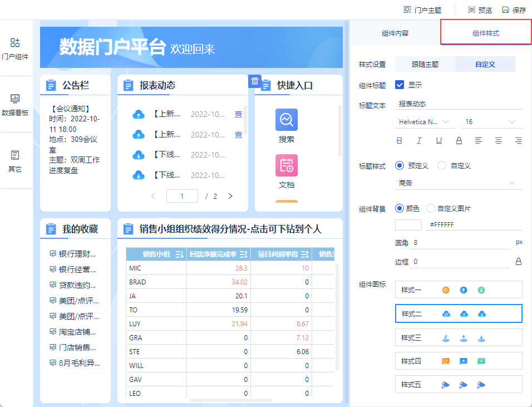Click the cloud icon in the first 【上新 row
Image resolution: width=532 pixels, height=407 pixels.
(x=139, y=114)
